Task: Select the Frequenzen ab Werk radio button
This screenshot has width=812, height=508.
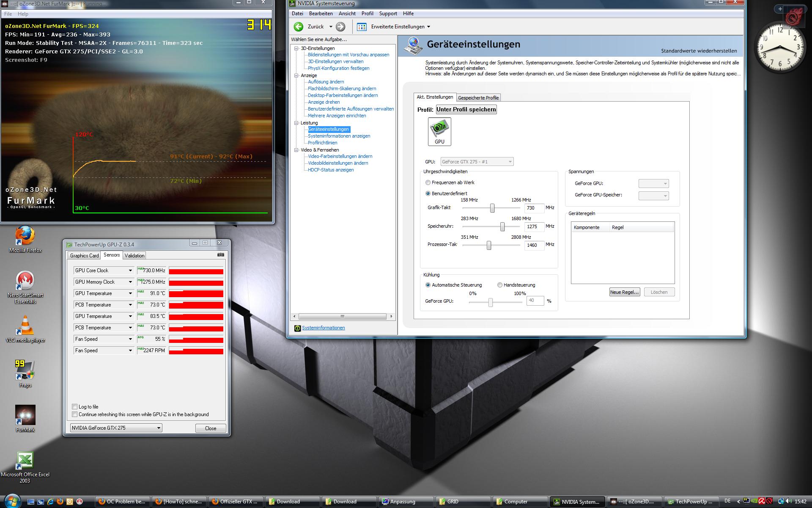Action: point(428,182)
